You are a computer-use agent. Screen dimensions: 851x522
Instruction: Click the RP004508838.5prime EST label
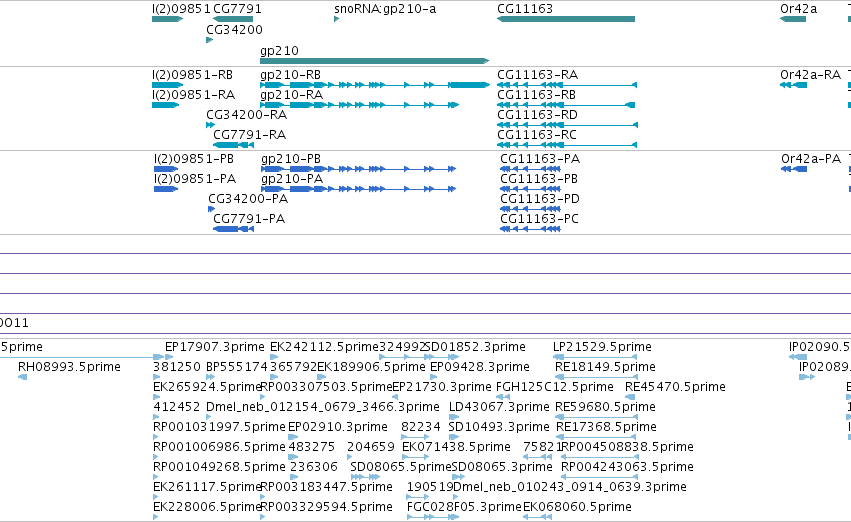tap(627, 447)
